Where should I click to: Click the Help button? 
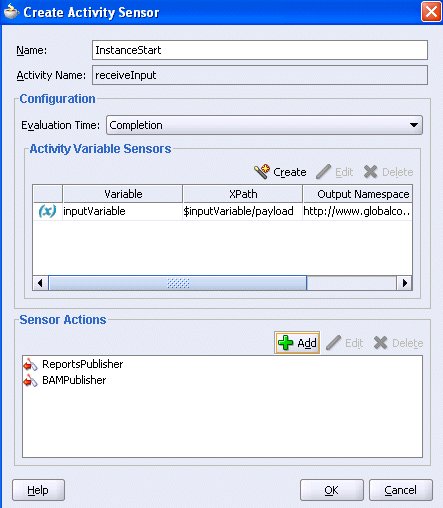pos(38,490)
